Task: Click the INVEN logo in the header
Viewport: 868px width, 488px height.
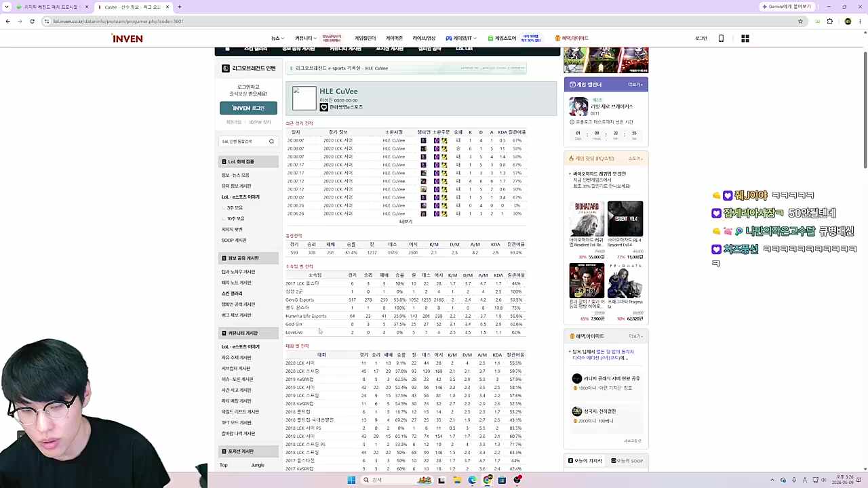Action: [127, 39]
